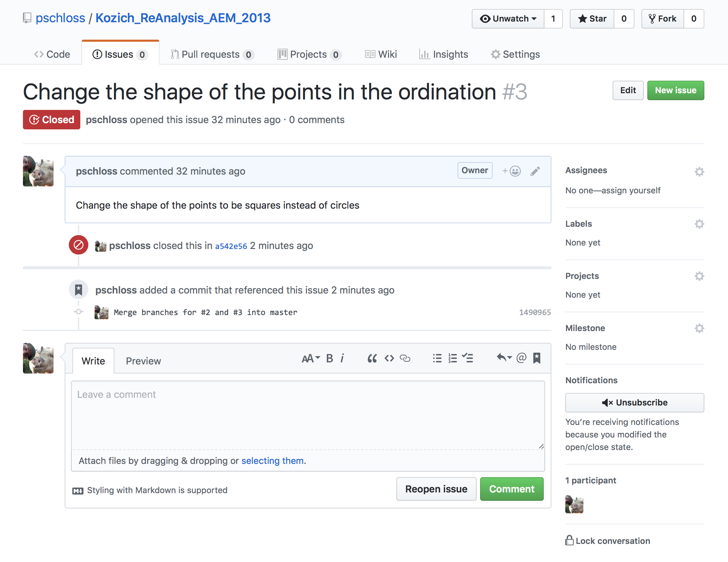This screenshot has height=562, width=728.
Task: Insert code formatting using the code icon
Action: coord(389,358)
